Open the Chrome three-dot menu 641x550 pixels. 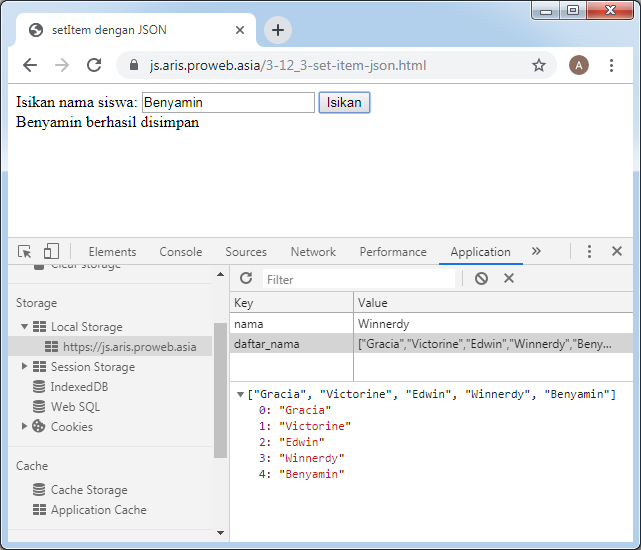tap(611, 65)
